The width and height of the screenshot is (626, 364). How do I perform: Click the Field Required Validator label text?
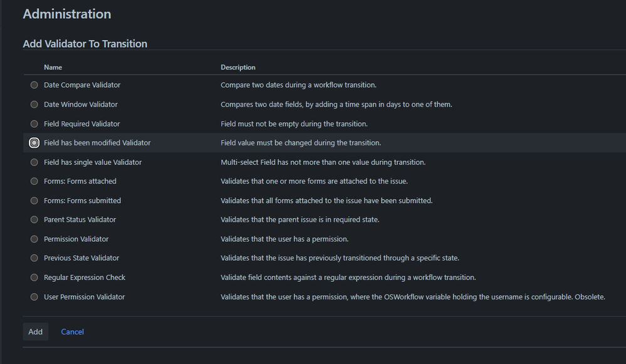(81, 124)
